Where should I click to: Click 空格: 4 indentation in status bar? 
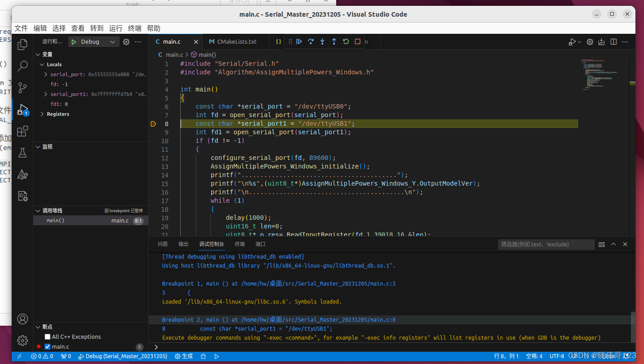[534, 356]
